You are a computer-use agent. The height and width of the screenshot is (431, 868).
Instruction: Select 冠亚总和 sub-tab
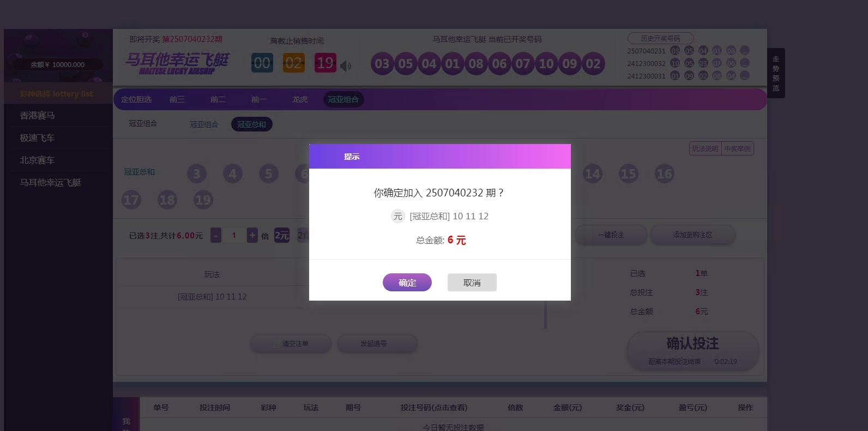[251, 124]
